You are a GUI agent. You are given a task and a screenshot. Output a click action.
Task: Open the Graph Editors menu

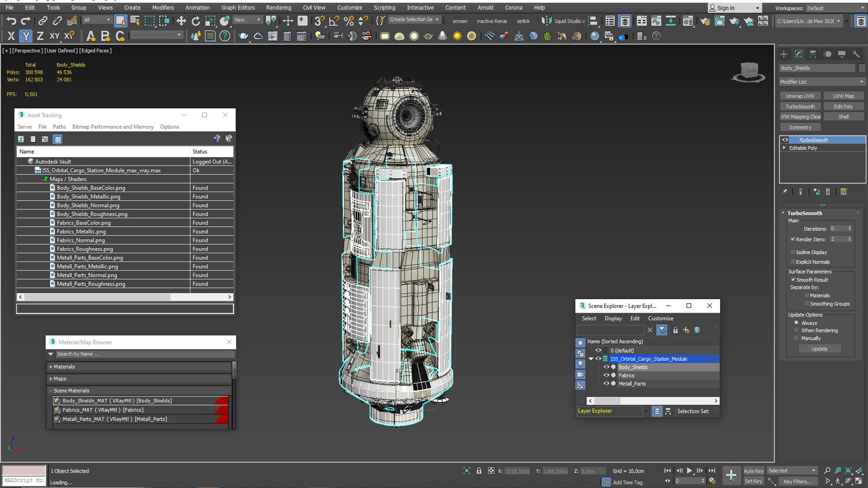coord(238,8)
